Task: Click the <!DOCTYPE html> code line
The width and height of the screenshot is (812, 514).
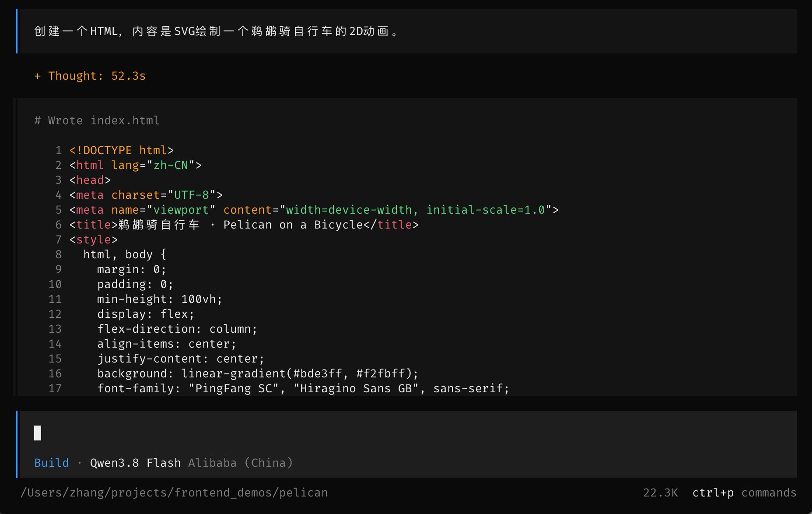Action: point(122,150)
